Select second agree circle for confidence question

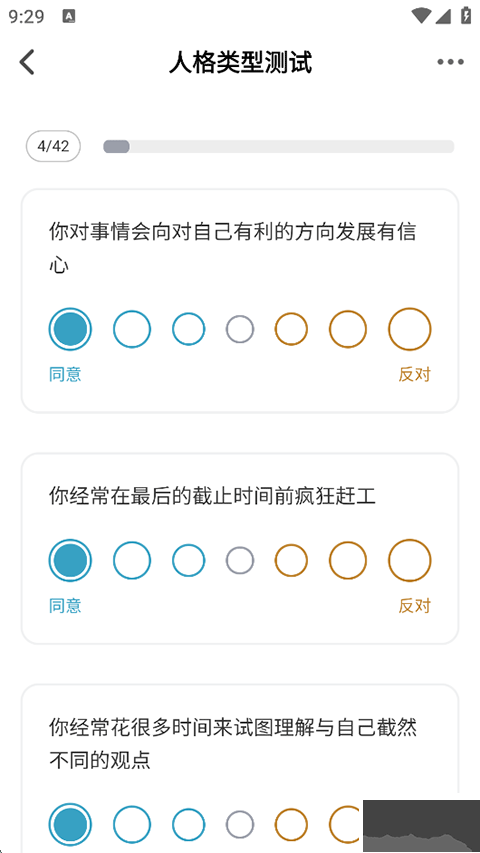coord(132,329)
